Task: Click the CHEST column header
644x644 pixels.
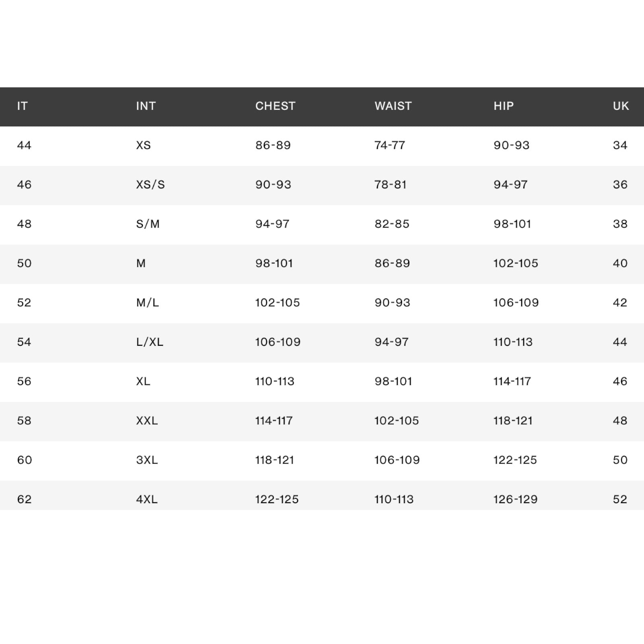Action: point(275,106)
